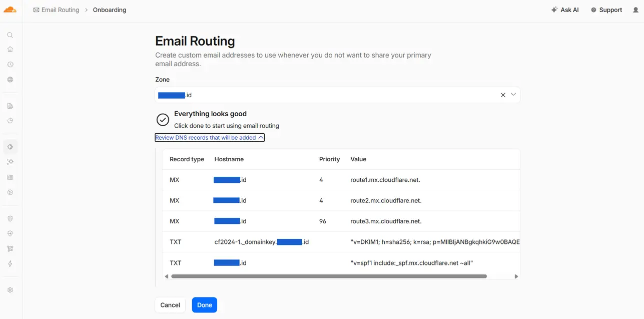Open the network nodes icon in sidebar

click(10, 248)
